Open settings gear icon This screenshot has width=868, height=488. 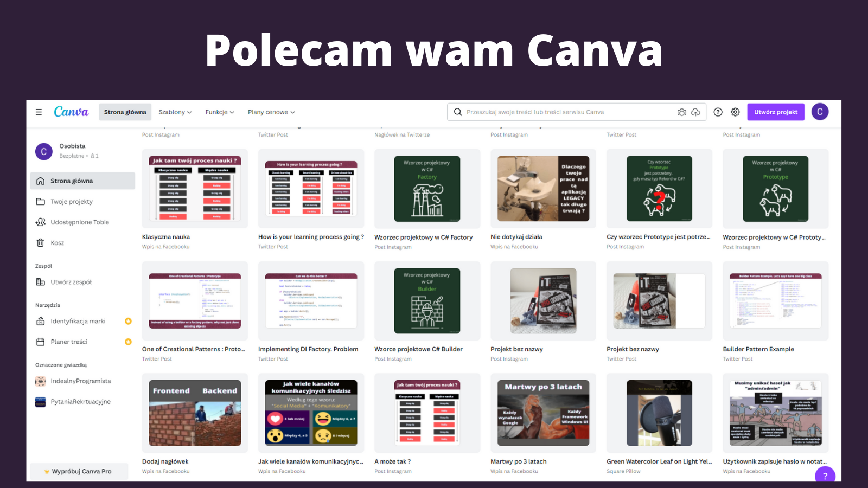735,112
